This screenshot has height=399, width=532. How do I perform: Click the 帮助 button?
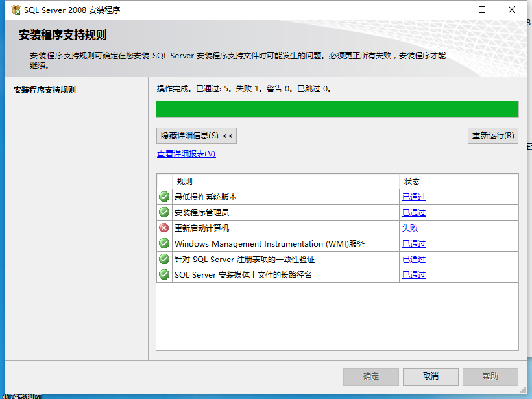click(490, 376)
